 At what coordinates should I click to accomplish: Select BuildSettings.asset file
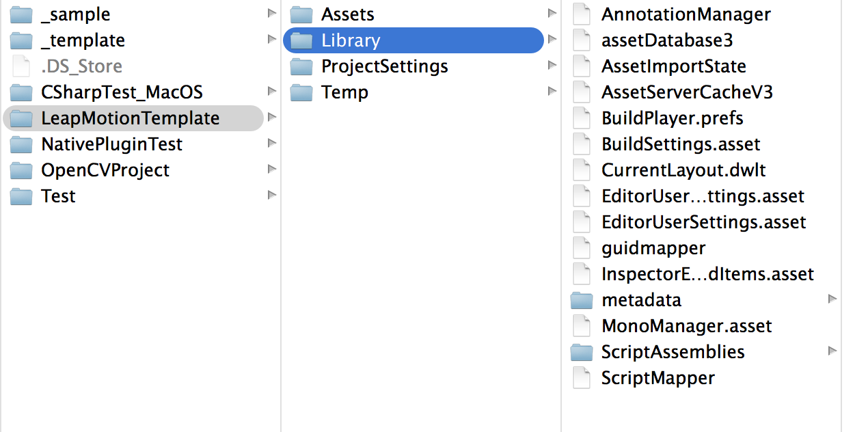701,144
